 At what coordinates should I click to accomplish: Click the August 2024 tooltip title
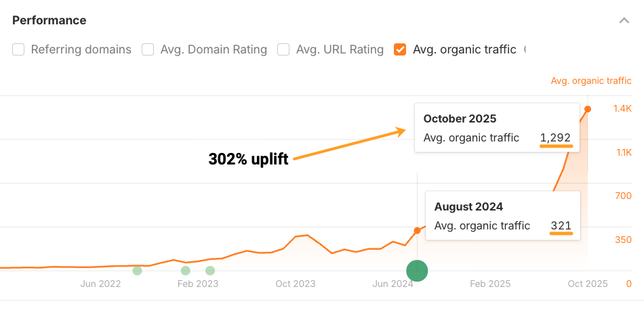[468, 207]
